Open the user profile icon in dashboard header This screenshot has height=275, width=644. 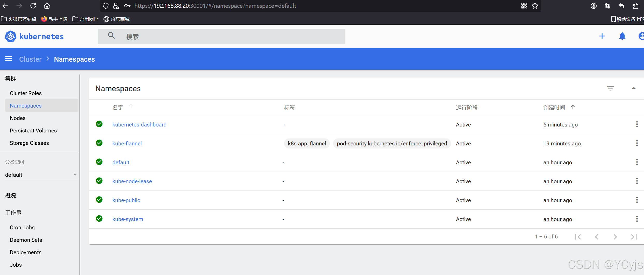tap(641, 36)
